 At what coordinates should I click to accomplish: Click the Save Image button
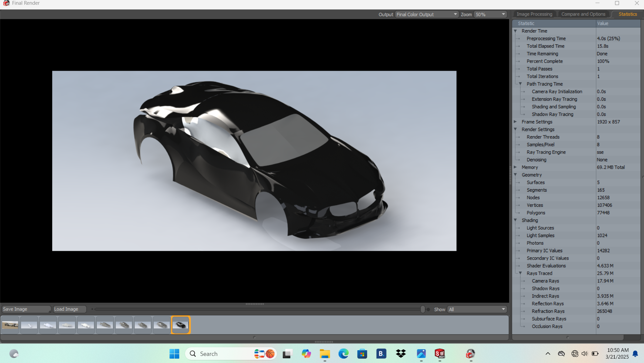pyautogui.click(x=26, y=309)
